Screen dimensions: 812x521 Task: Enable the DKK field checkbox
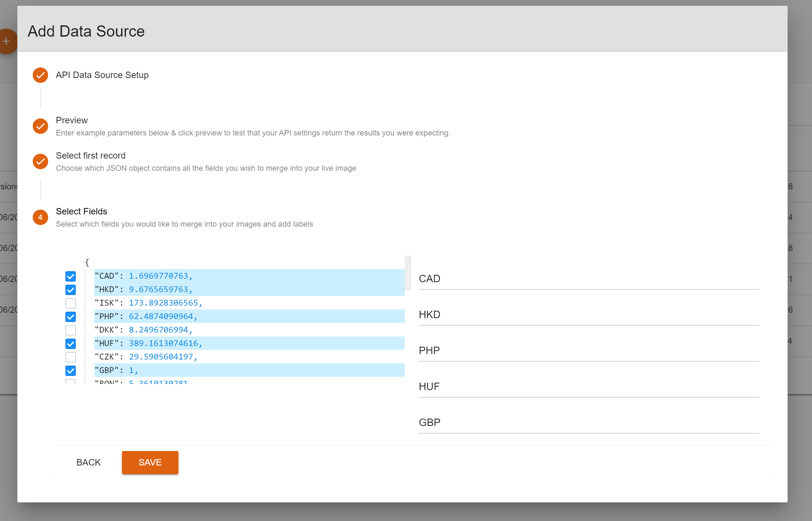pyautogui.click(x=70, y=330)
